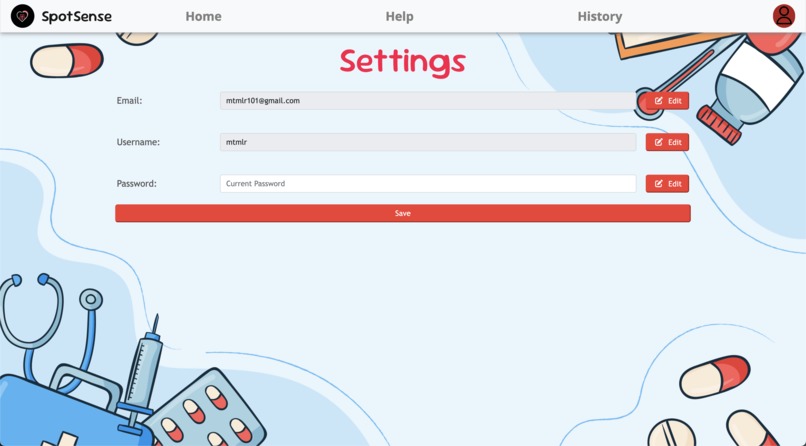Click the Settings page heading
Image resolution: width=806 pixels, height=446 pixels.
pyautogui.click(x=402, y=62)
